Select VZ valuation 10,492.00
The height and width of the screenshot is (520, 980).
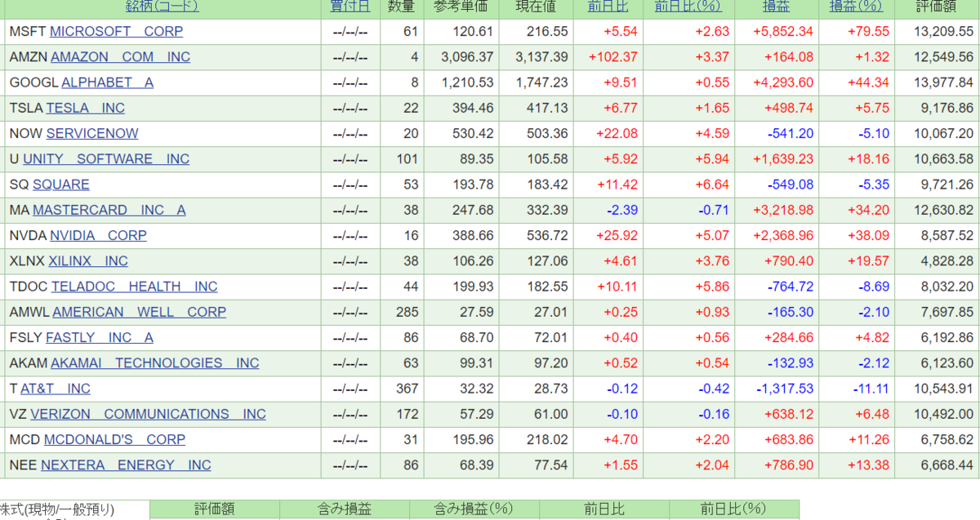click(x=942, y=414)
